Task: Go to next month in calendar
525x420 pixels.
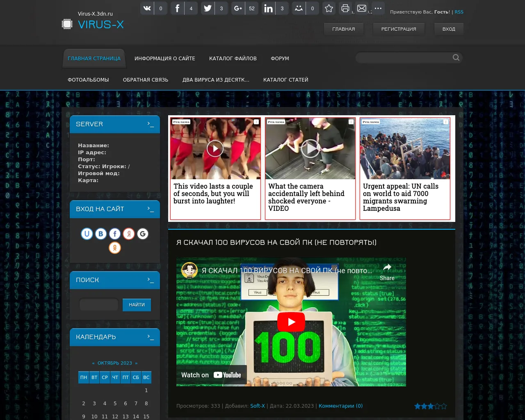Action: coord(136,363)
